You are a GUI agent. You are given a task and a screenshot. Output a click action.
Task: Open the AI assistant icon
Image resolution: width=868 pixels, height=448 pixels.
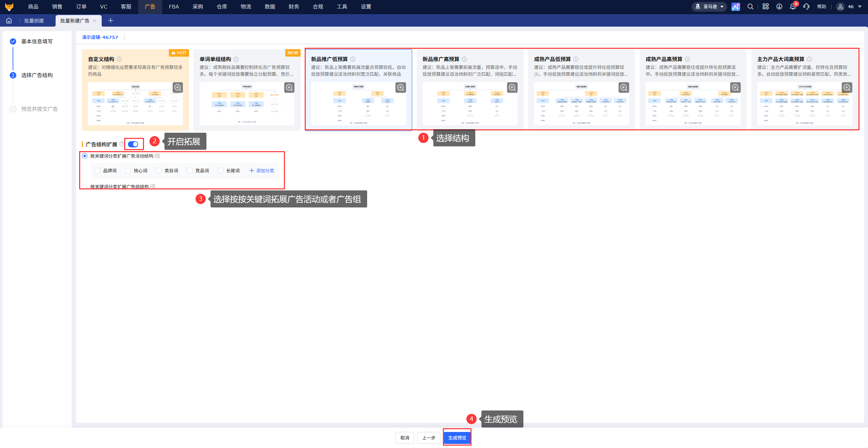736,6
